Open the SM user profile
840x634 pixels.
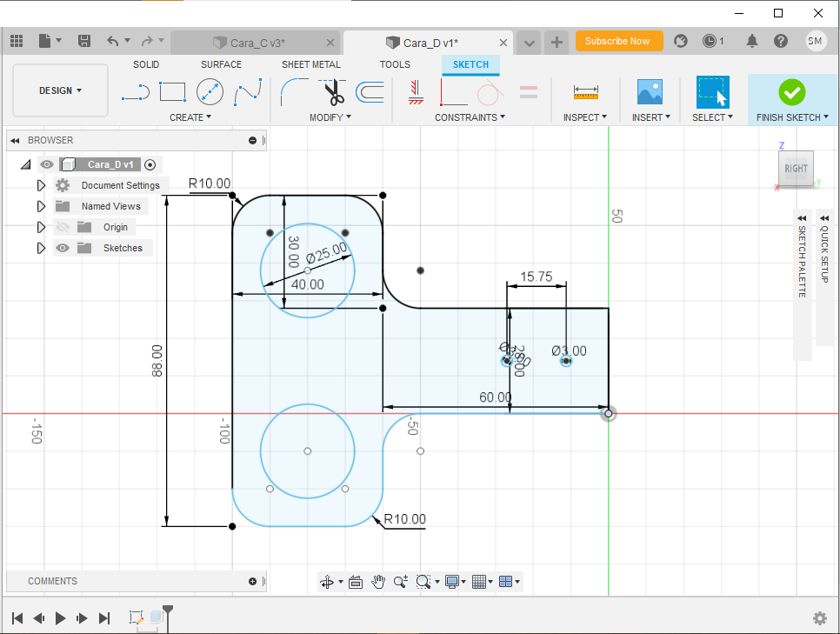click(815, 41)
